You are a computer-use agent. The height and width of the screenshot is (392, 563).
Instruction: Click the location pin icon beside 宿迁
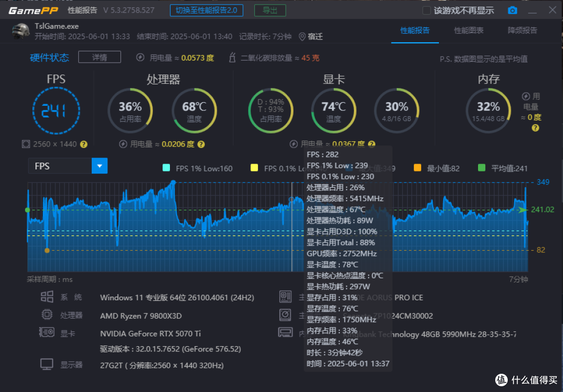[302, 36]
